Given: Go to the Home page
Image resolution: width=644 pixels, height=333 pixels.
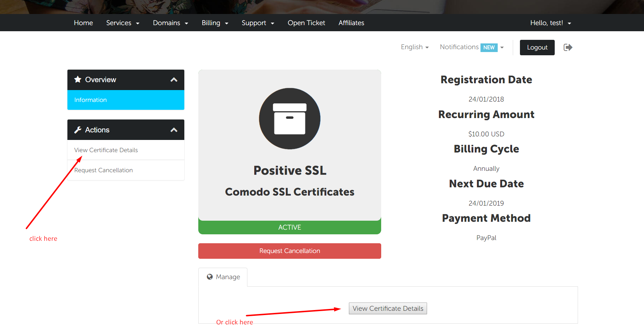Looking at the screenshot, I should point(84,23).
